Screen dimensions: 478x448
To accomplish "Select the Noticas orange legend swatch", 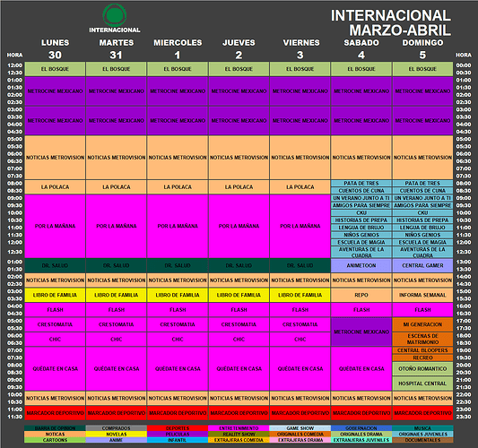I will click(56, 434).
